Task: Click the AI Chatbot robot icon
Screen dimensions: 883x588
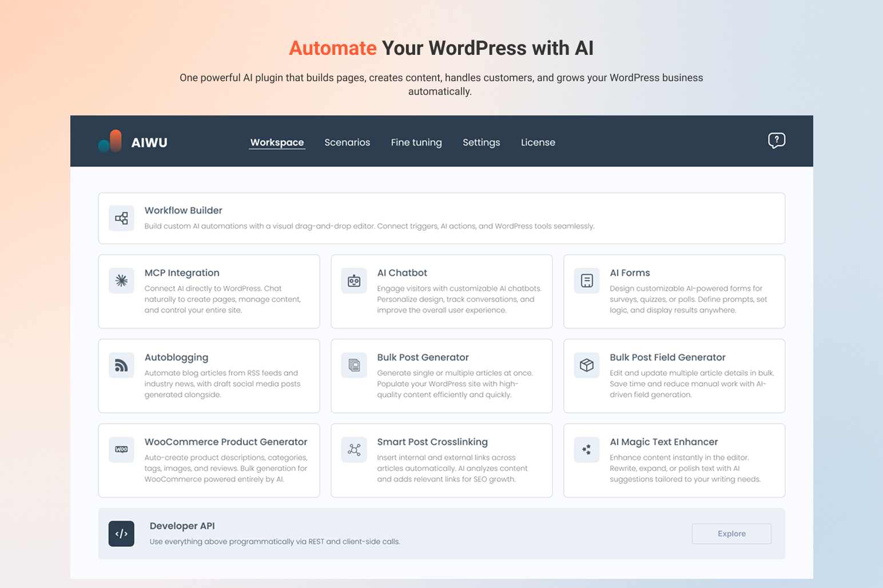Action: tap(354, 281)
